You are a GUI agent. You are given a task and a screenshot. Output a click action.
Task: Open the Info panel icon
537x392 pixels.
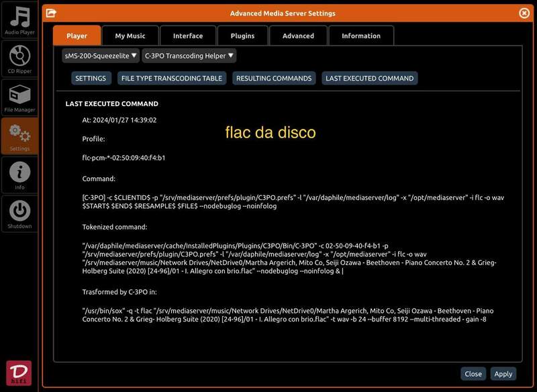coord(19,175)
